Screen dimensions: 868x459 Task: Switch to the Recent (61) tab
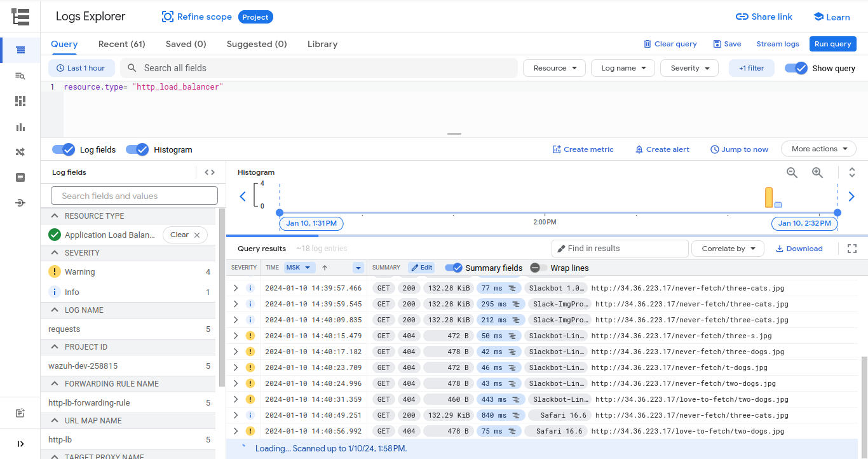click(121, 44)
